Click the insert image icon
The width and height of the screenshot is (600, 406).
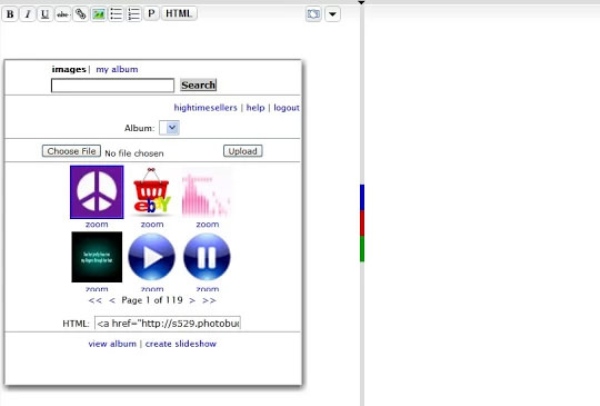tap(98, 14)
